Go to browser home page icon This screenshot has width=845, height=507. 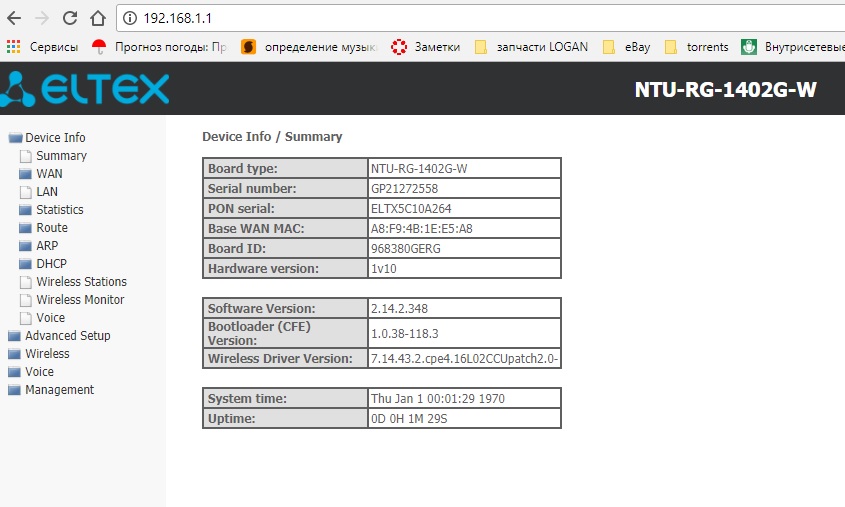tap(98, 18)
